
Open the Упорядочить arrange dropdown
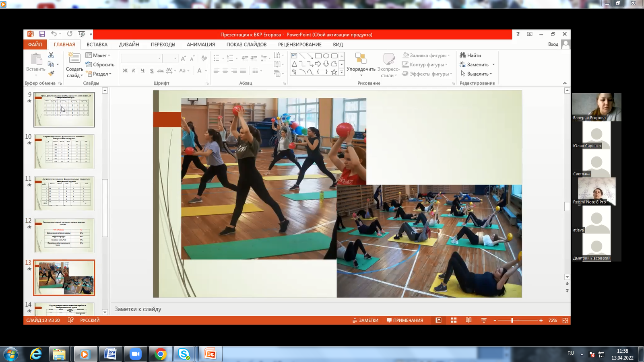coord(361,64)
